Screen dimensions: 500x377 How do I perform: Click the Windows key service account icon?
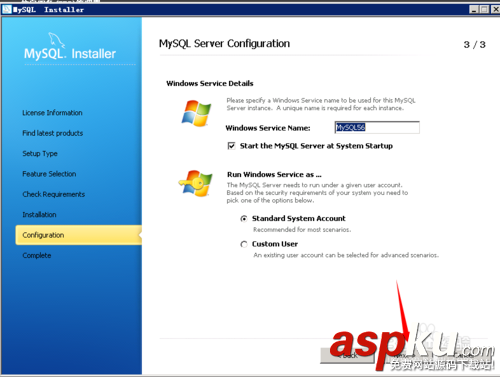coord(196,183)
